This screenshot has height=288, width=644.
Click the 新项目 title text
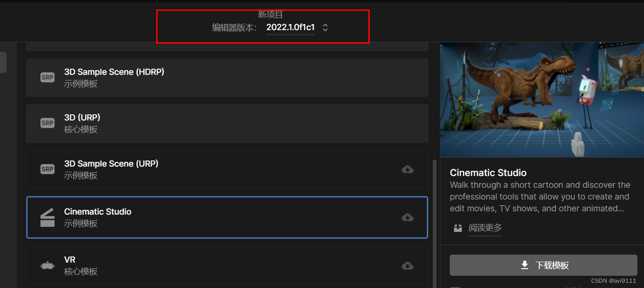coord(270,15)
